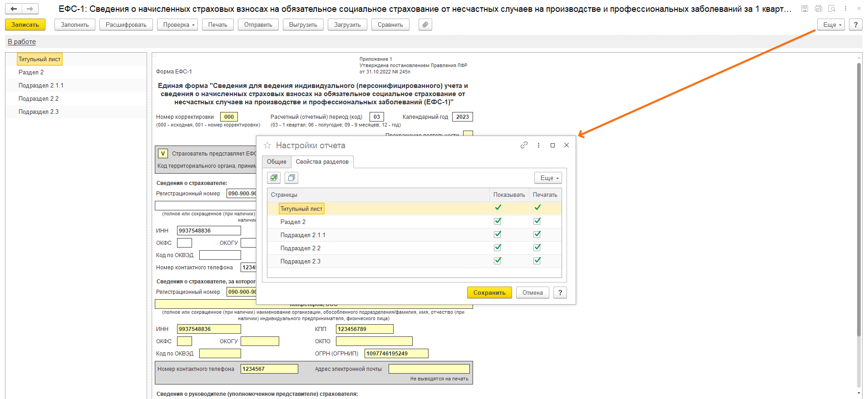The width and height of the screenshot is (868, 399).
Task: Click the star favorite icon beside Настройки отчета
Action: tap(267, 145)
